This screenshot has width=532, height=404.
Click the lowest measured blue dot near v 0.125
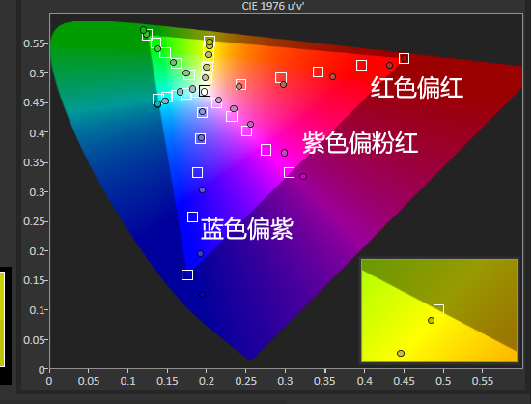tap(202, 295)
